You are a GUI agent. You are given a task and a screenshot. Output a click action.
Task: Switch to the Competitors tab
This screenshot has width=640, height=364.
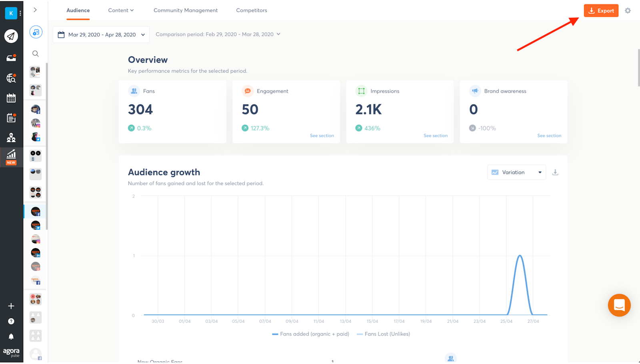(x=251, y=10)
